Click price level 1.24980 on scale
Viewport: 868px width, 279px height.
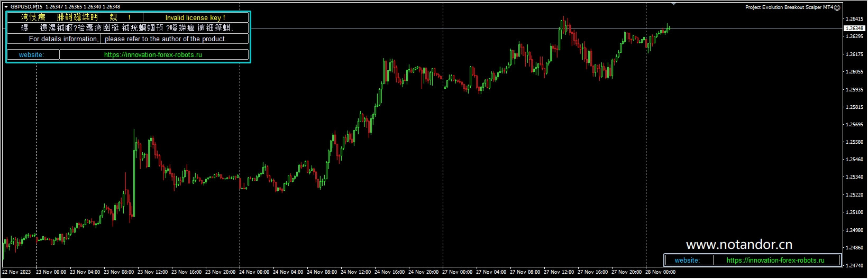pyautogui.click(x=854, y=230)
